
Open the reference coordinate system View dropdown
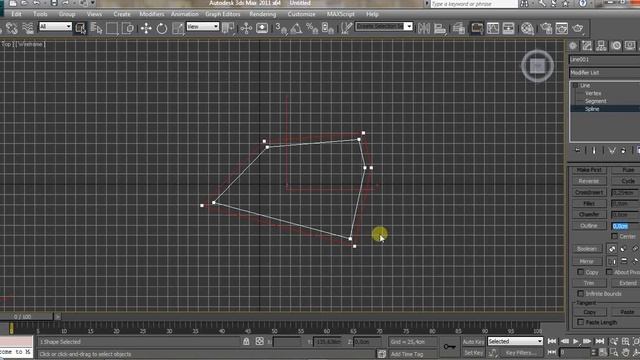tap(203, 27)
